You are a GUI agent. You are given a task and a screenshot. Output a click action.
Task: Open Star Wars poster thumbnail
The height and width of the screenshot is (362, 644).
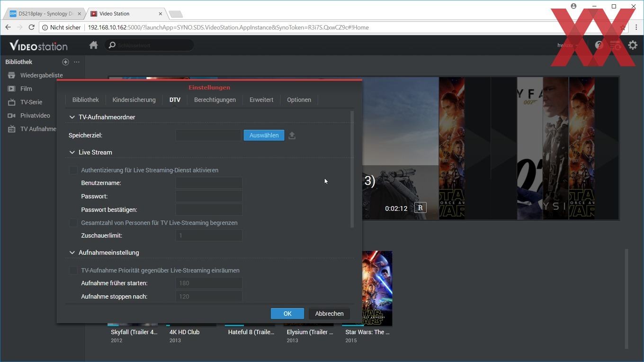click(377, 288)
